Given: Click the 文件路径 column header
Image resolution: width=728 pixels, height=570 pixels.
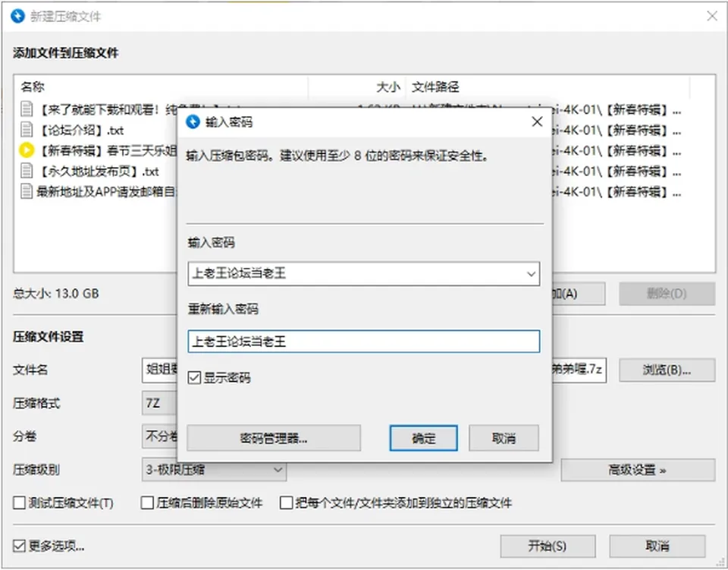Looking at the screenshot, I should pos(435,87).
